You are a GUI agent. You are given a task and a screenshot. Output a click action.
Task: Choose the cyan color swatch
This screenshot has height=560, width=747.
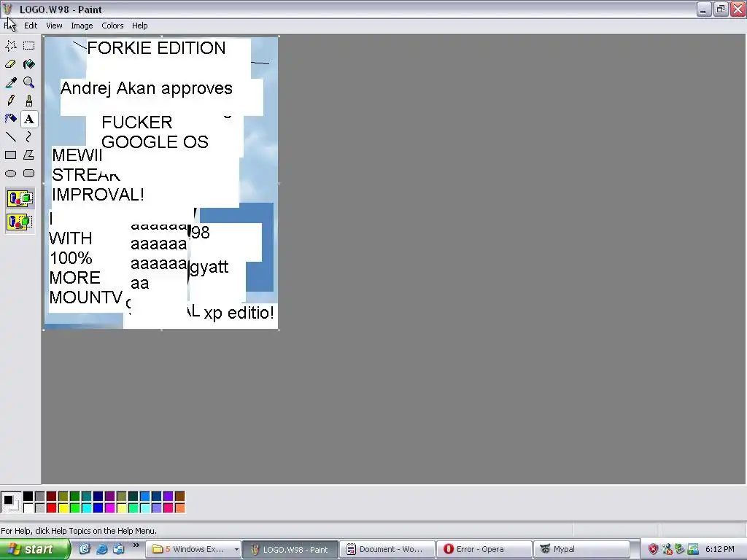(86, 508)
